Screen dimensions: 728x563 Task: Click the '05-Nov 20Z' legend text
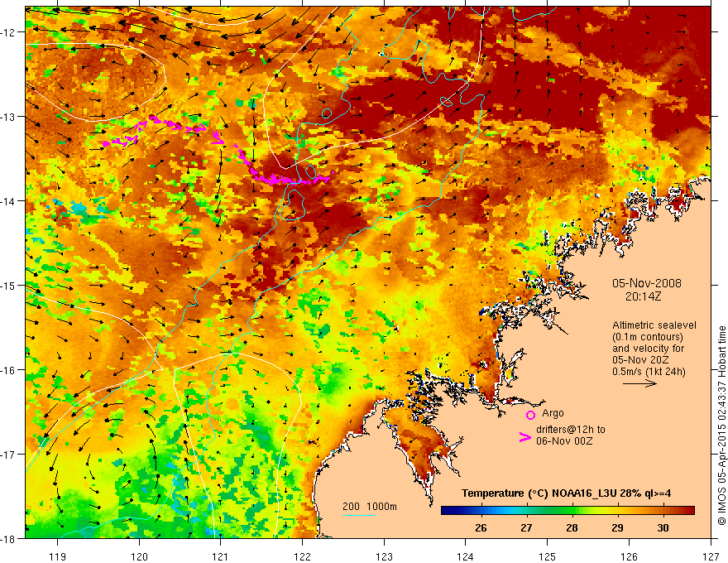(x=639, y=360)
